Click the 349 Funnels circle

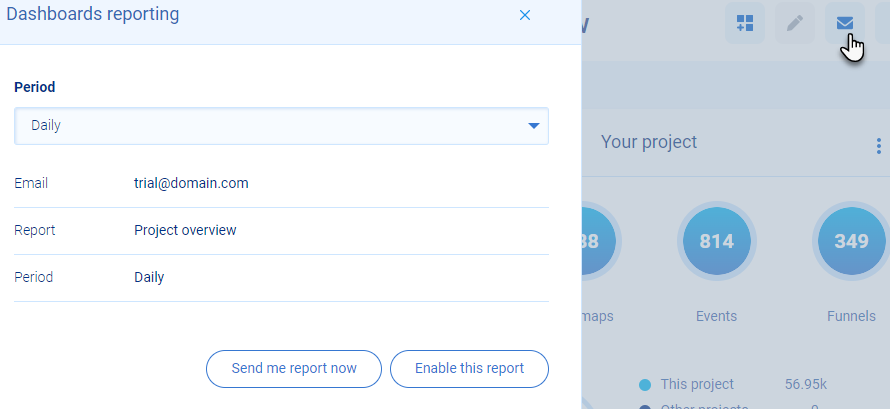tap(851, 241)
